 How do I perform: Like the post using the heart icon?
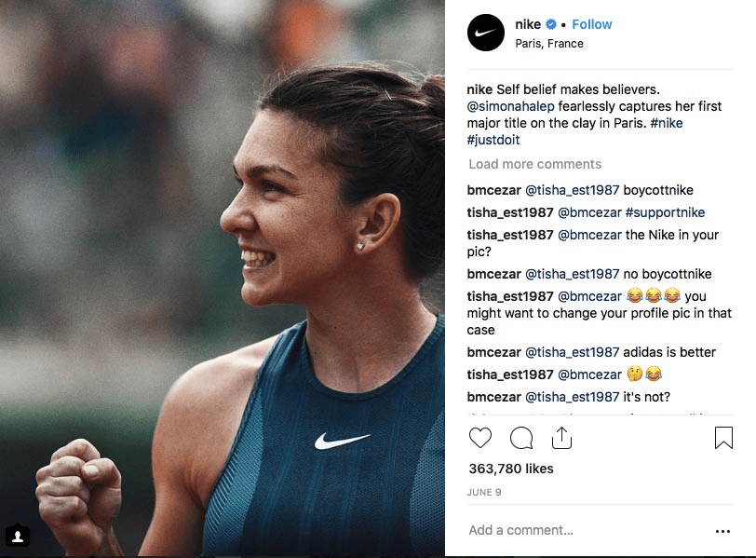[479, 438]
